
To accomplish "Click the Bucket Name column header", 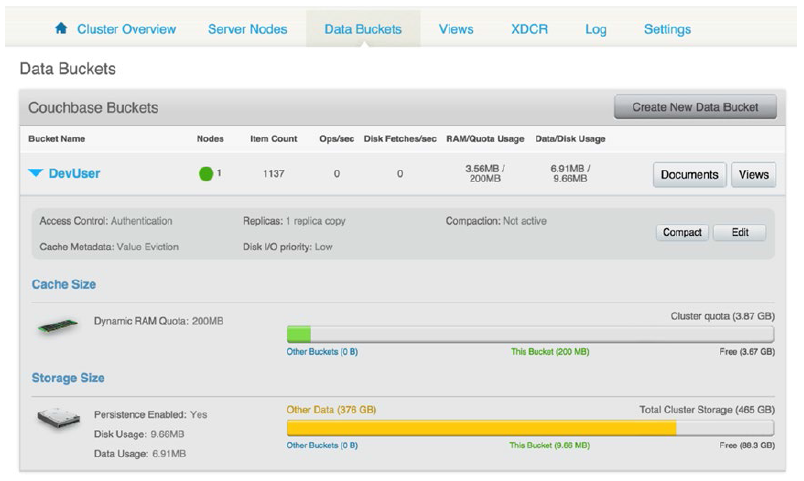I will [x=56, y=138].
